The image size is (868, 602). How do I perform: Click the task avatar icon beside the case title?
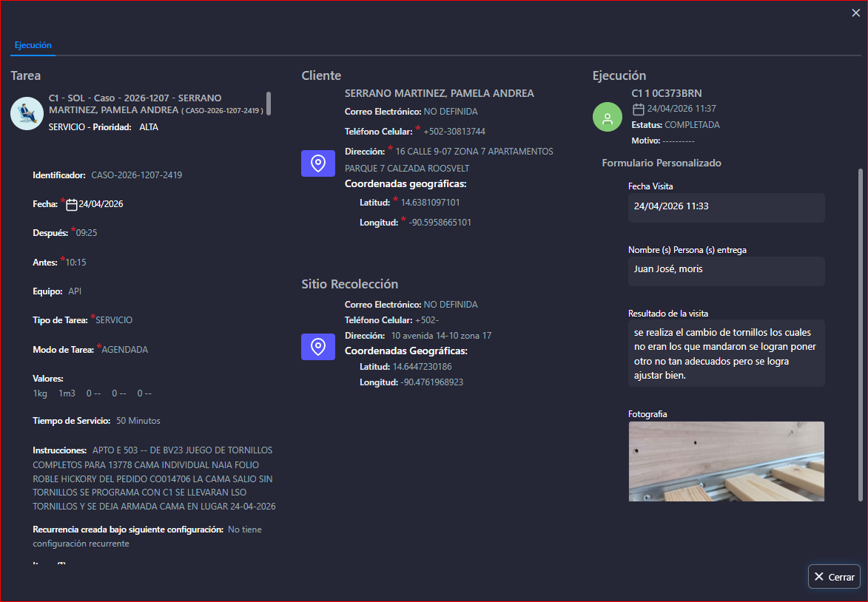click(x=27, y=114)
